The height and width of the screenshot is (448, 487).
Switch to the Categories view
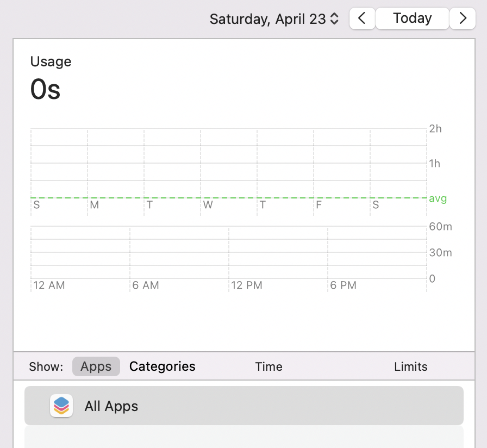(162, 366)
